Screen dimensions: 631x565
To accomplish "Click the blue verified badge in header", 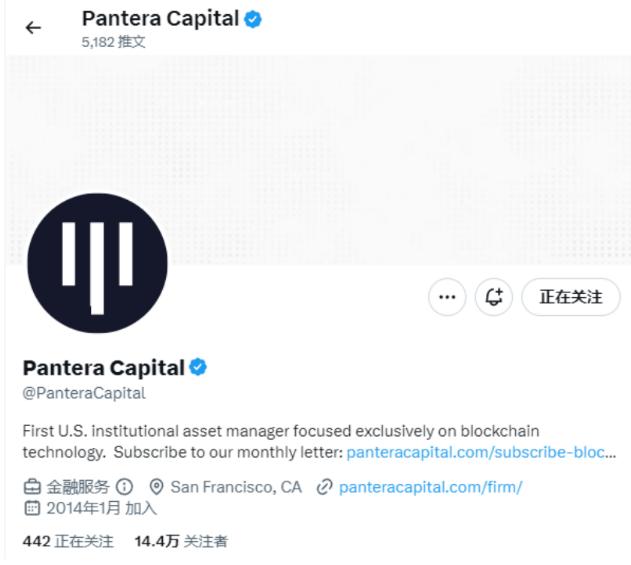I will click(253, 19).
